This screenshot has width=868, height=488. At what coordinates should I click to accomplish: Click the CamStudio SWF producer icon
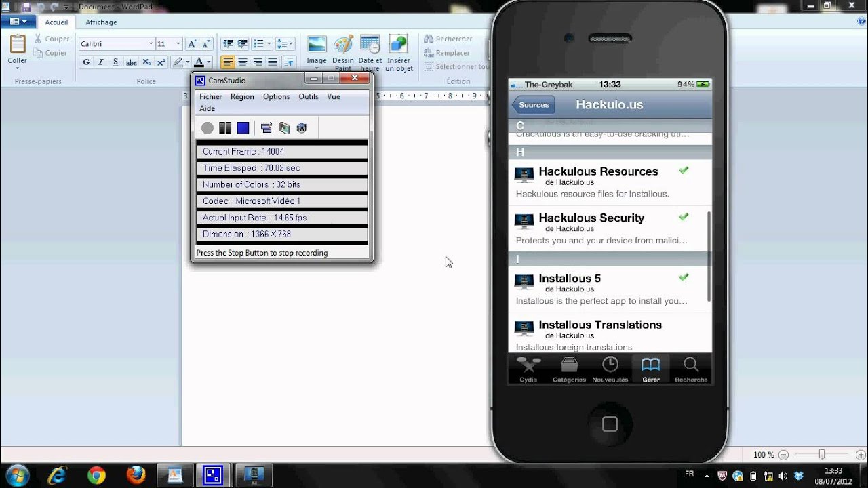tap(302, 128)
